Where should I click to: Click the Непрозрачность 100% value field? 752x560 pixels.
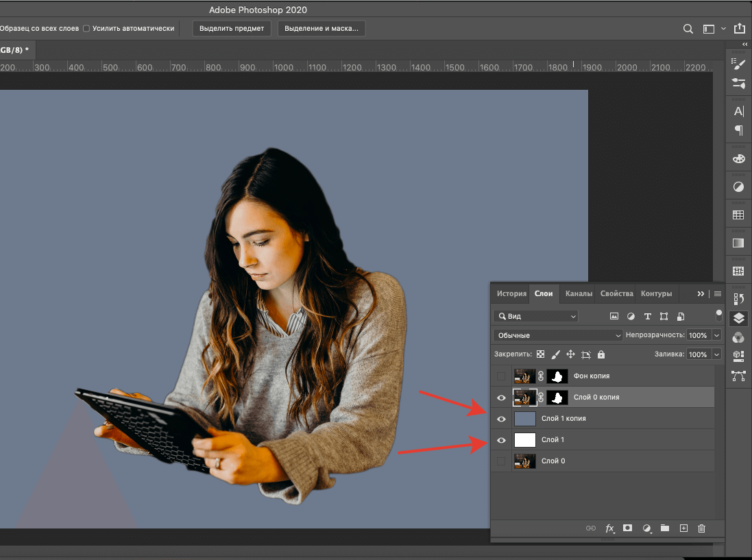click(x=699, y=335)
